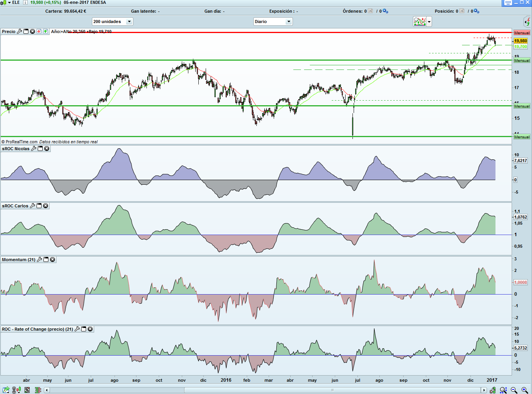This screenshot has height=394, width=532.
Task: Expand the indicator button dropdown arrow
Action: click(429, 22)
